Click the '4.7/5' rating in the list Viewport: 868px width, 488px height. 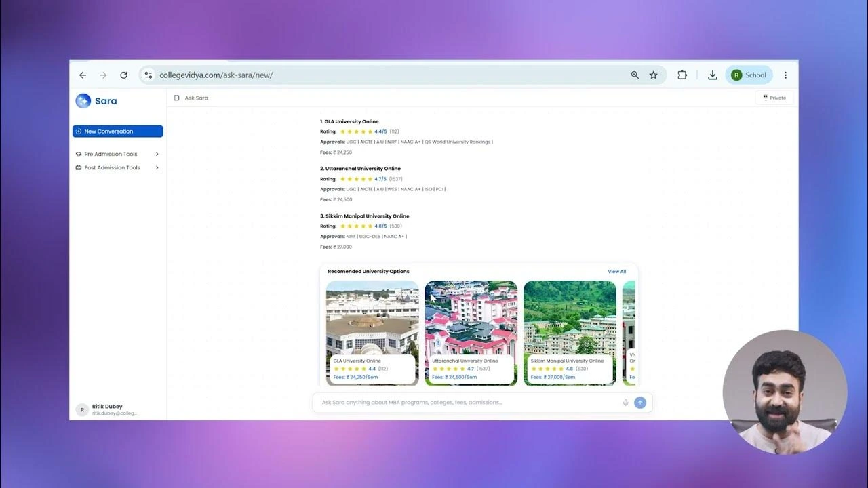pos(380,179)
